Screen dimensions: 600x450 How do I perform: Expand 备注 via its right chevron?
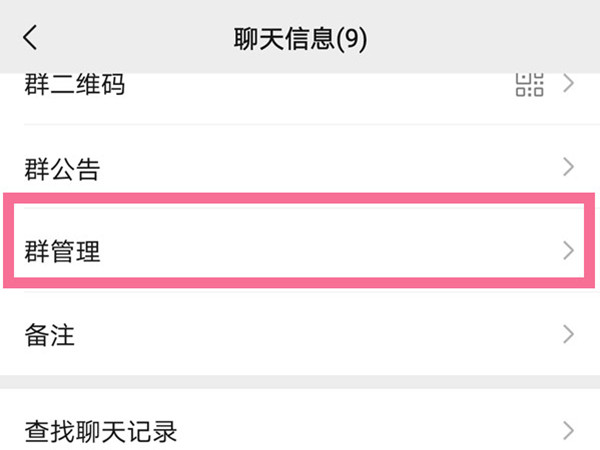[569, 334]
